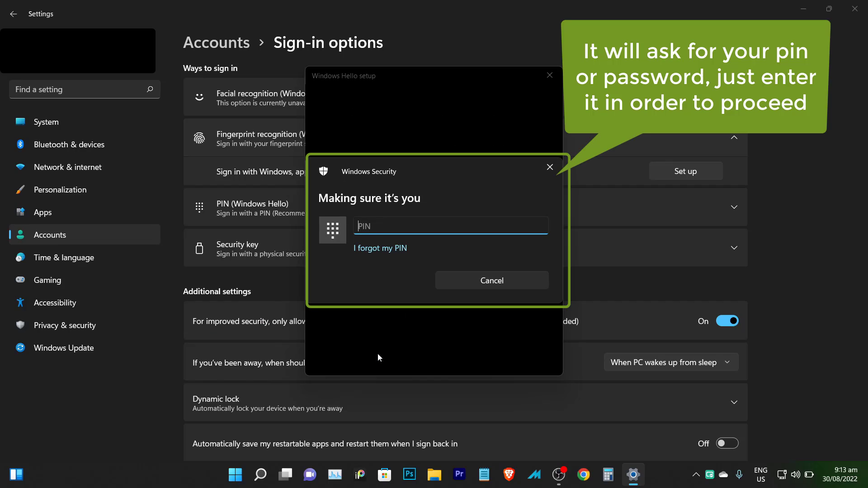Open Task View on the taskbar
The image size is (868, 488).
[x=285, y=474]
